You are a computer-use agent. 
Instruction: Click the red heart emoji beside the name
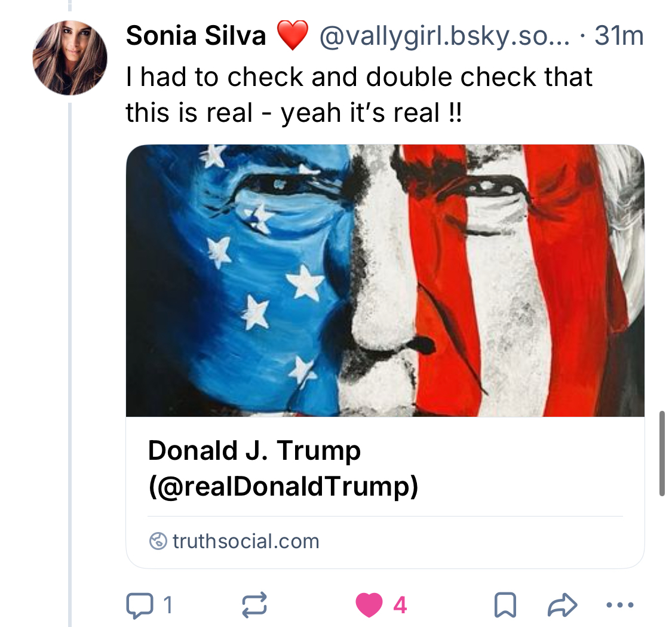pyautogui.click(x=293, y=35)
